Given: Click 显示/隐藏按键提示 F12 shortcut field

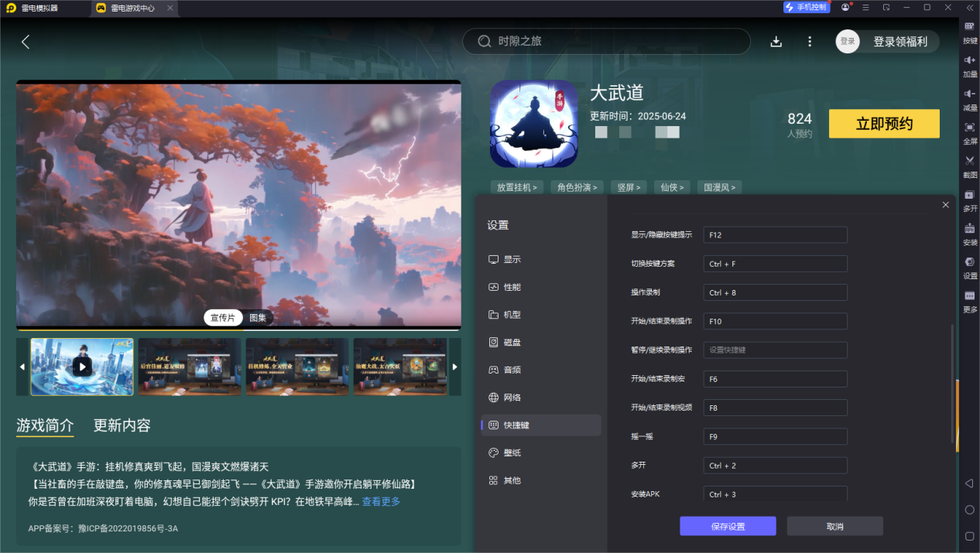Looking at the screenshot, I should (x=775, y=234).
